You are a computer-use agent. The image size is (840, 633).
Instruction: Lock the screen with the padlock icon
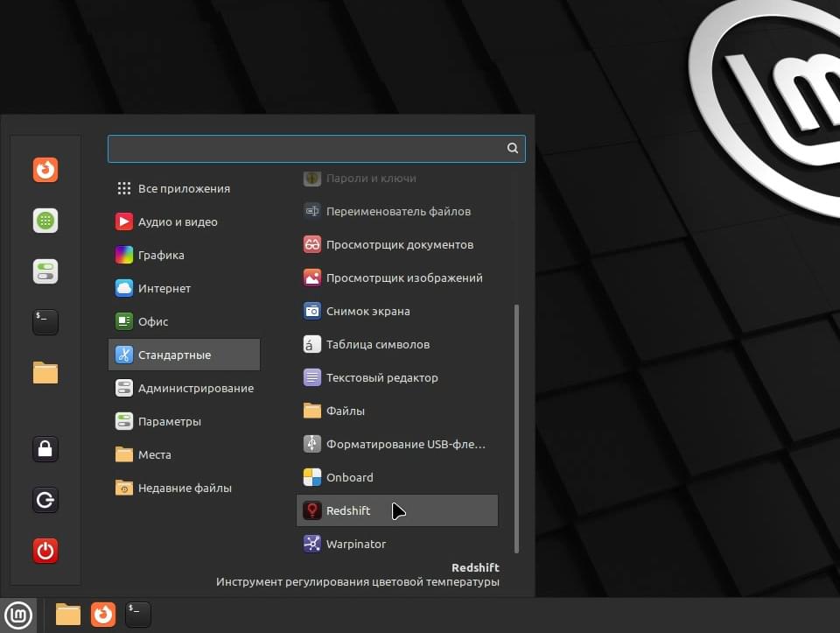[45, 449]
